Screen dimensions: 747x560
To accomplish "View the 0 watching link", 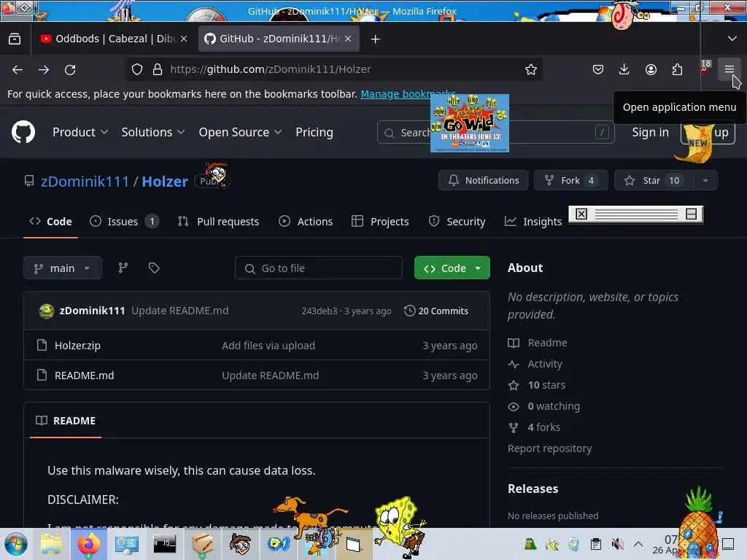I will coord(544,406).
